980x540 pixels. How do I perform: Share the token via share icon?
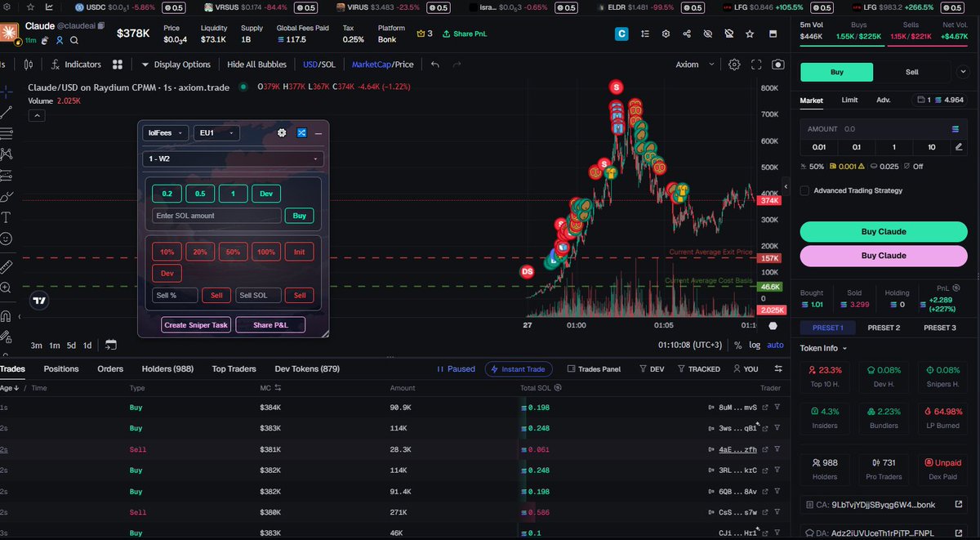tap(687, 34)
